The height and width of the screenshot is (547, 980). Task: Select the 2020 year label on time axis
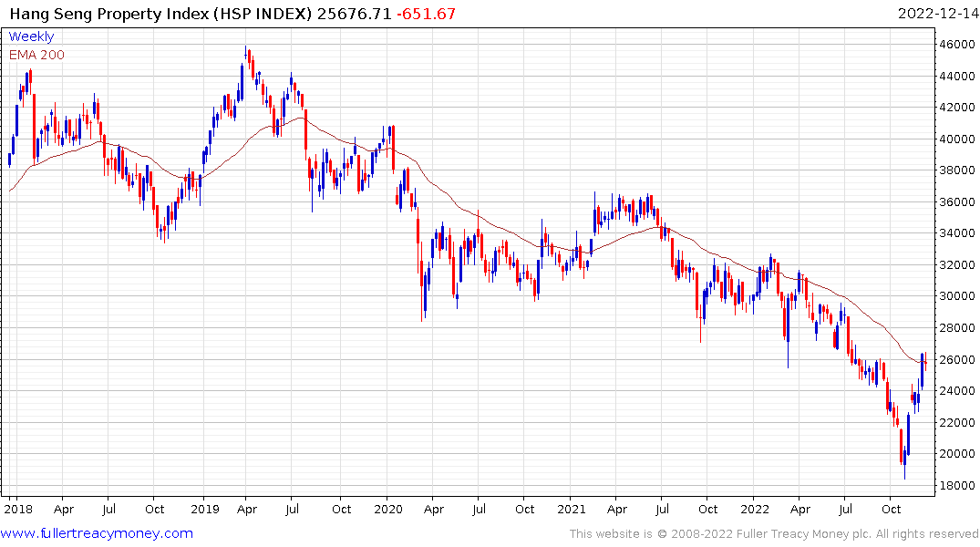click(x=388, y=509)
